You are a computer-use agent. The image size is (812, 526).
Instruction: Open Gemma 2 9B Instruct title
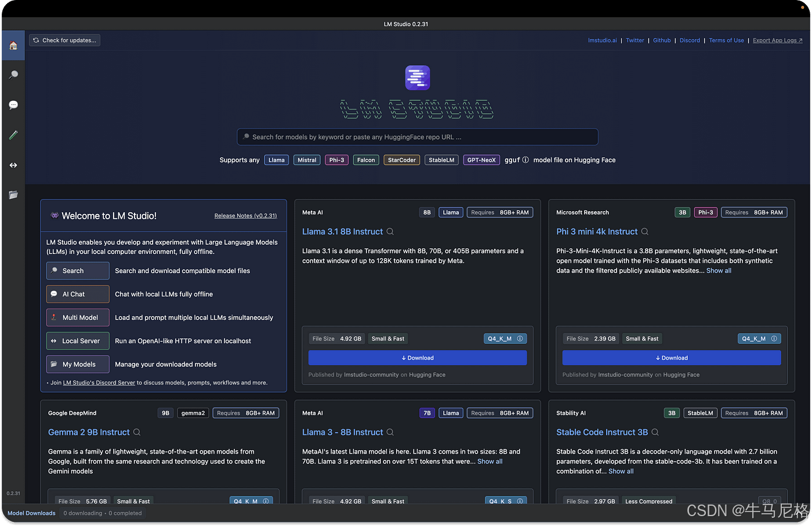pyautogui.click(x=89, y=432)
